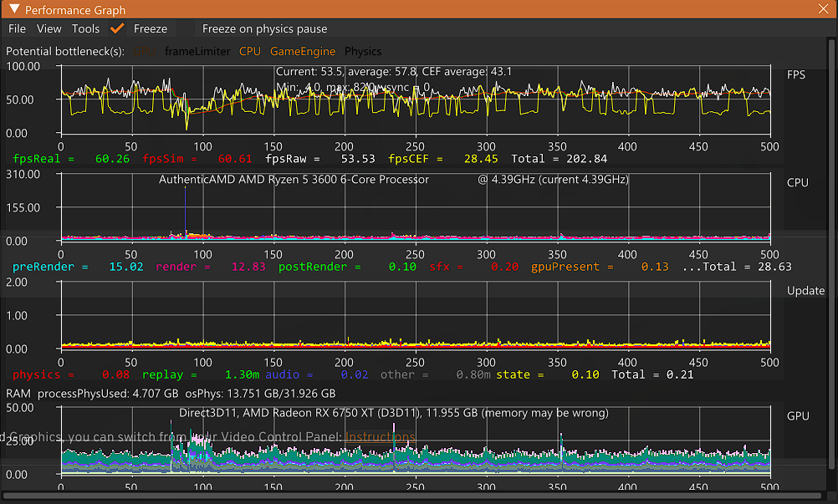Click the dimmed GPU bottleneck label
Image resolution: width=838 pixels, height=504 pixels.
pos(145,51)
